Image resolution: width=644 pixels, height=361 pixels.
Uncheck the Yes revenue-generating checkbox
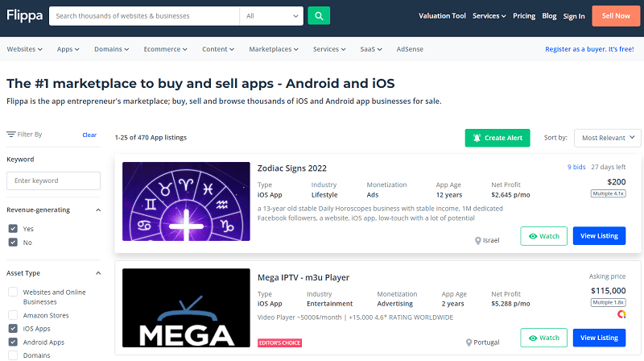[13, 229]
